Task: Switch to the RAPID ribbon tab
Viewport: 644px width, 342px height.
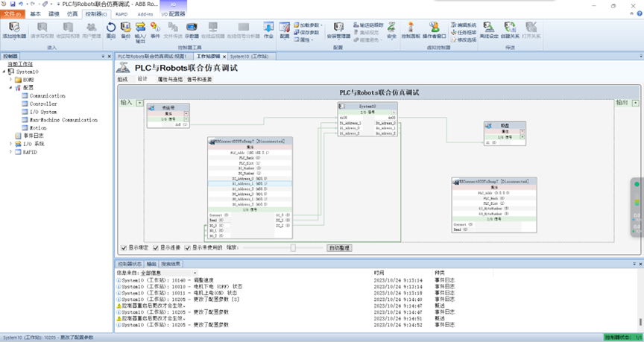Action: [121, 14]
